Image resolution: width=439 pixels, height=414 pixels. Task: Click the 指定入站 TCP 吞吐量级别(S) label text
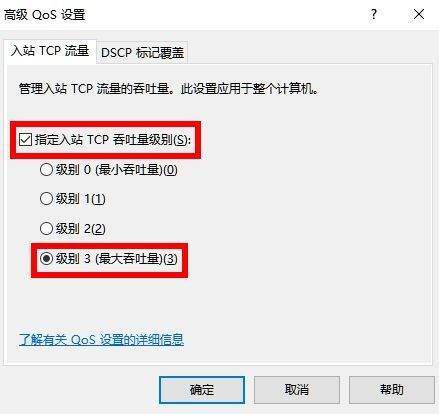click(113, 140)
